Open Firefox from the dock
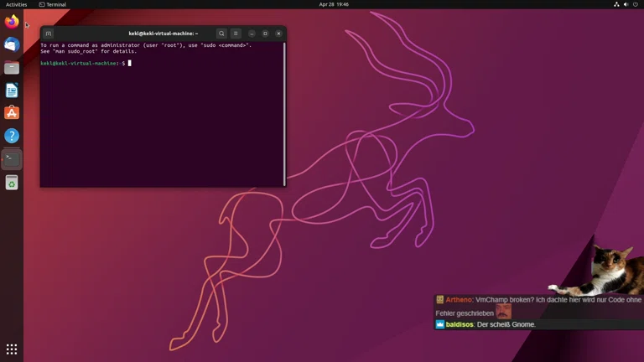 (x=12, y=22)
